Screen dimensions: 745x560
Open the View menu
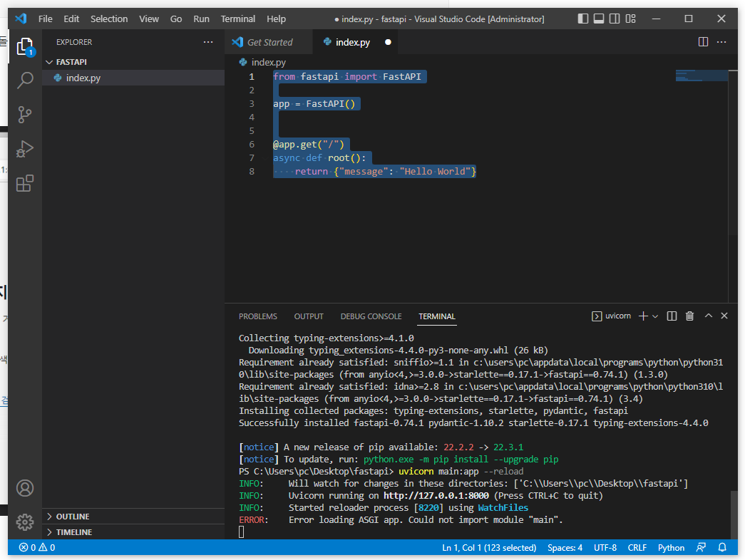click(x=149, y=19)
